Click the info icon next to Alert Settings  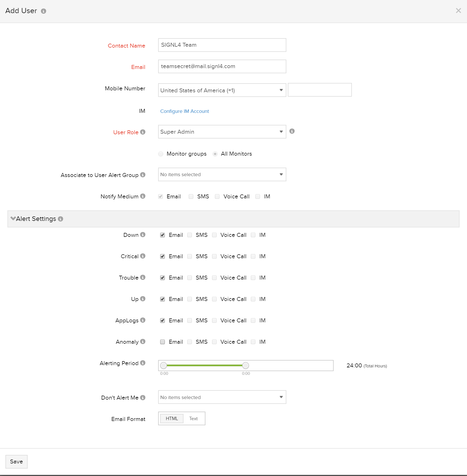60,219
